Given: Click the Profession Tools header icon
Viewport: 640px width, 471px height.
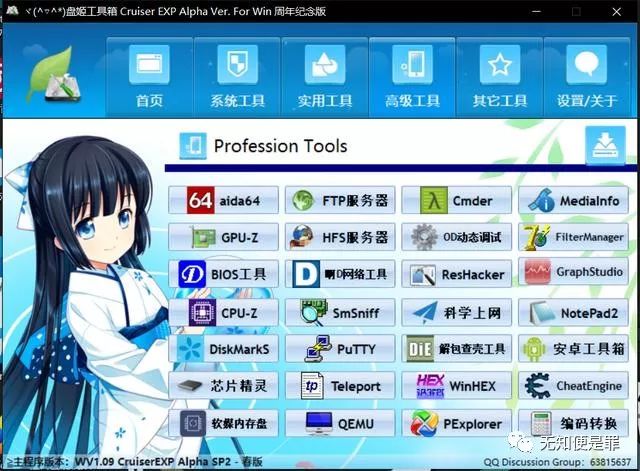Looking at the screenshot, I should coord(193,145).
